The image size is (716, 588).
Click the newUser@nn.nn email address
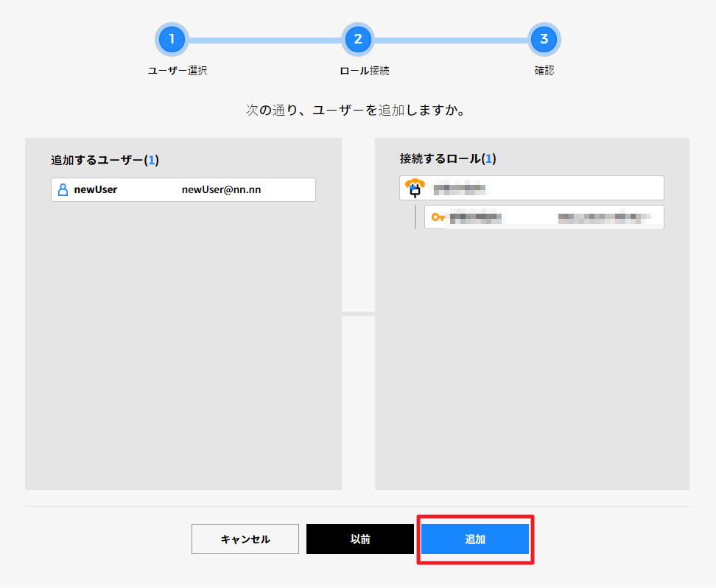click(221, 189)
